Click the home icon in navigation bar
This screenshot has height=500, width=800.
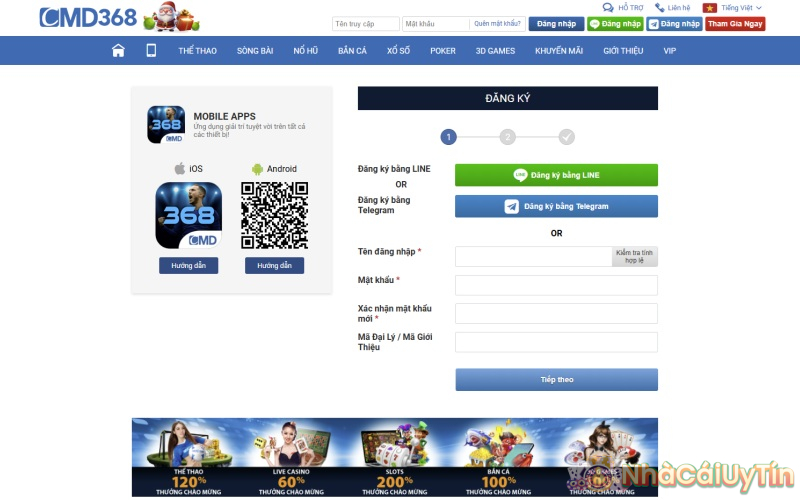click(118, 51)
